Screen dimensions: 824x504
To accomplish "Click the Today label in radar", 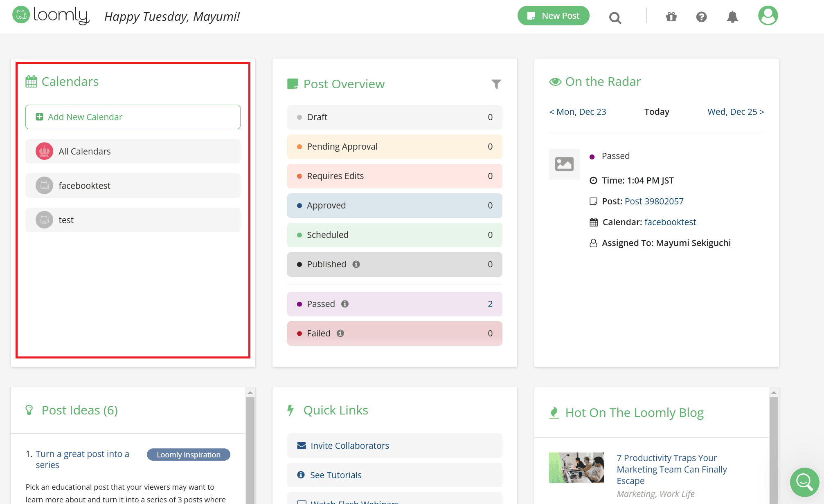I will coord(657,112).
